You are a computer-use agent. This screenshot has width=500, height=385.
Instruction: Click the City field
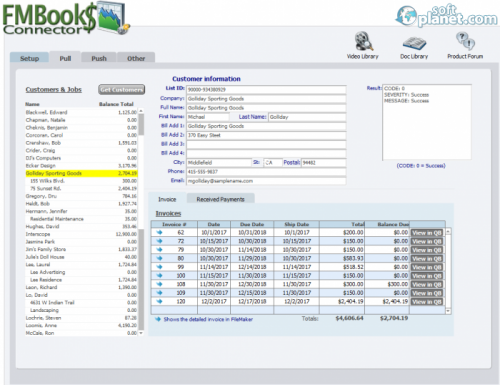coord(219,163)
